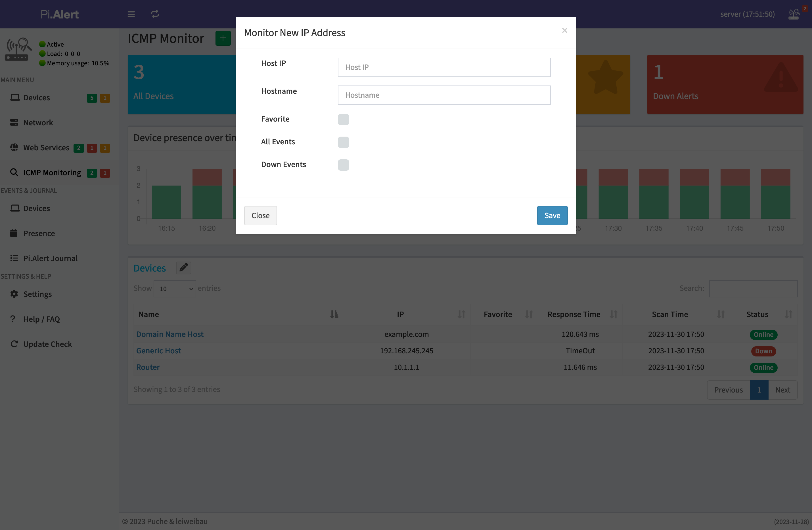The image size is (812, 530).
Task: Toggle the sidebar hamburger menu icon
Action: point(131,14)
